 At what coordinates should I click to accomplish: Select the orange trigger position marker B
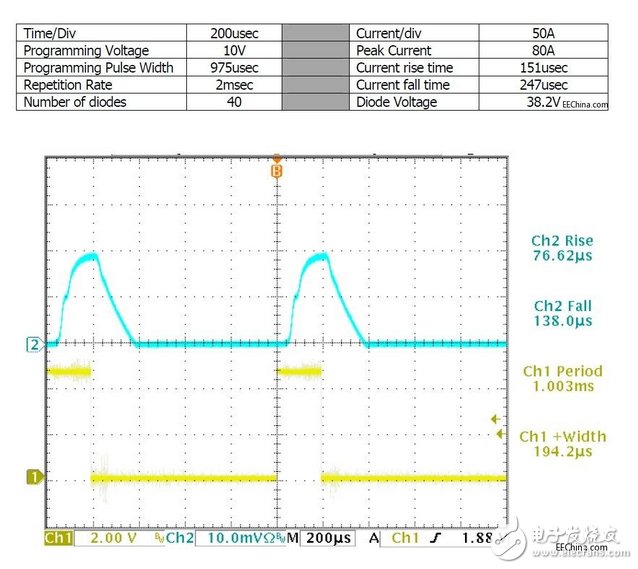(277, 169)
